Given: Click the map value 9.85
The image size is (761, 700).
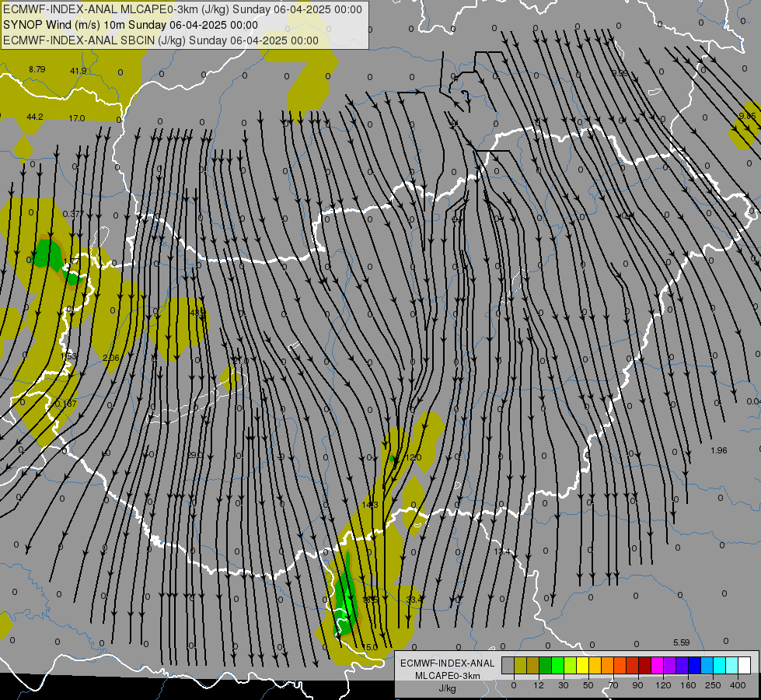Looking at the screenshot, I should point(748,116).
